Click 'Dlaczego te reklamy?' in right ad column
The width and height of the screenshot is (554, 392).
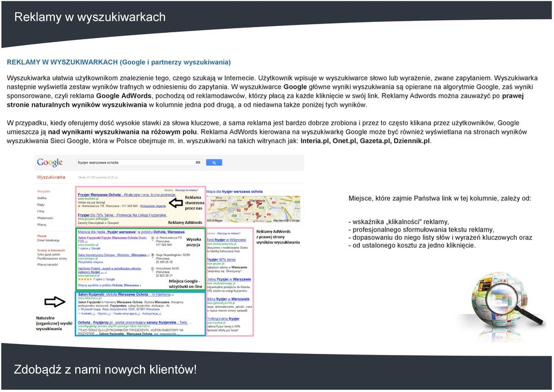tap(229, 233)
